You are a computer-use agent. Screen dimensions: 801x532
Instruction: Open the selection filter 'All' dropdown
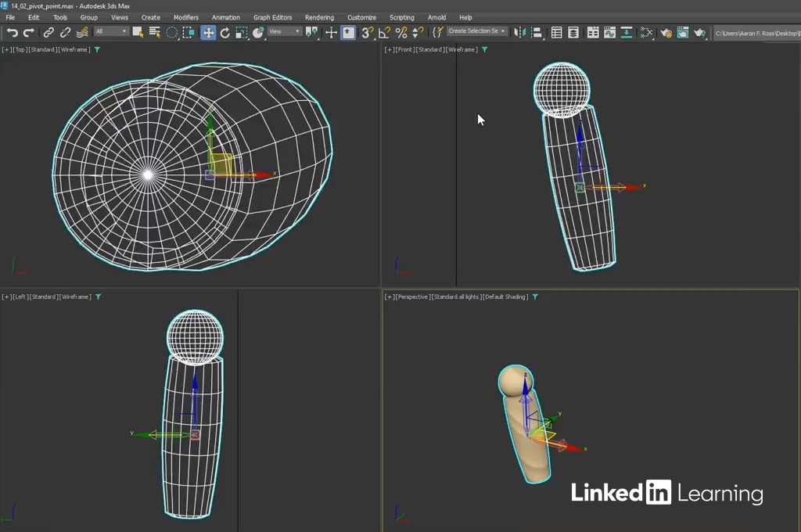click(x=111, y=31)
